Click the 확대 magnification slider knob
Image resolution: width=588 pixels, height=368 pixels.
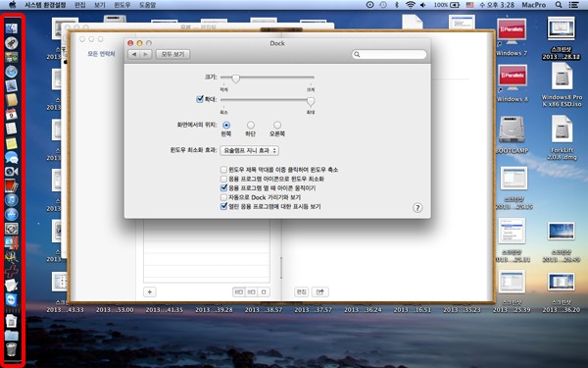coord(311,101)
